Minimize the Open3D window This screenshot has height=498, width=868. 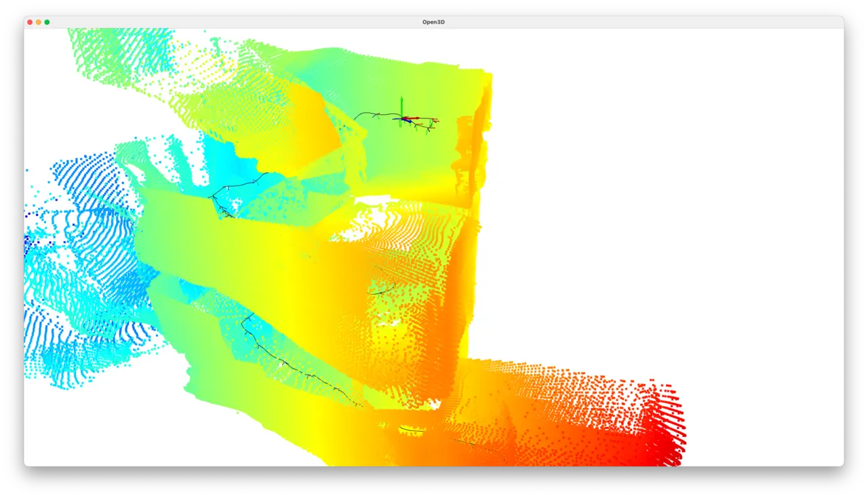click(x=39, y=22)
